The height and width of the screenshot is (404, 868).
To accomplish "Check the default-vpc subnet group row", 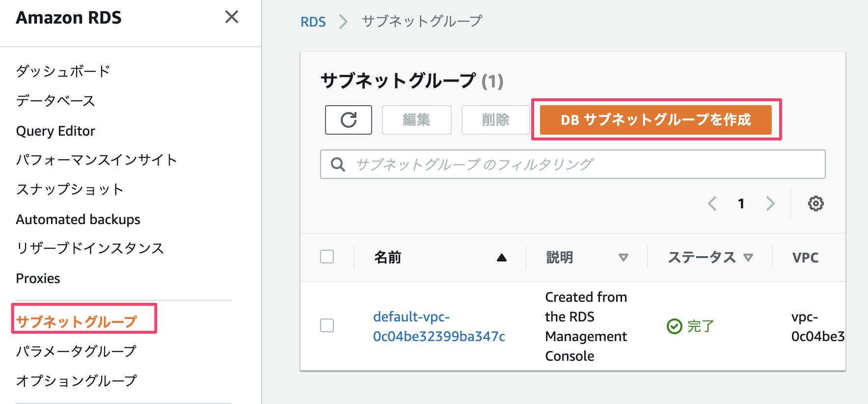I will [327, 325].
